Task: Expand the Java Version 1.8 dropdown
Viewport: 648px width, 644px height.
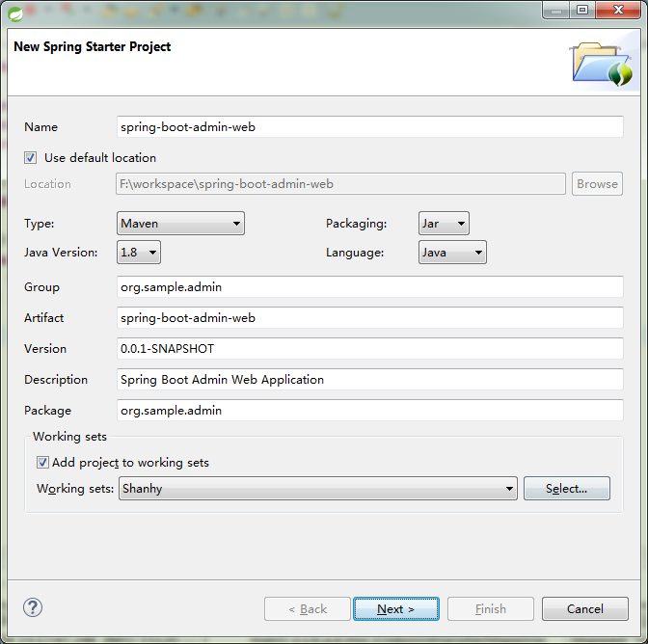Action: [x=139, y=253]
